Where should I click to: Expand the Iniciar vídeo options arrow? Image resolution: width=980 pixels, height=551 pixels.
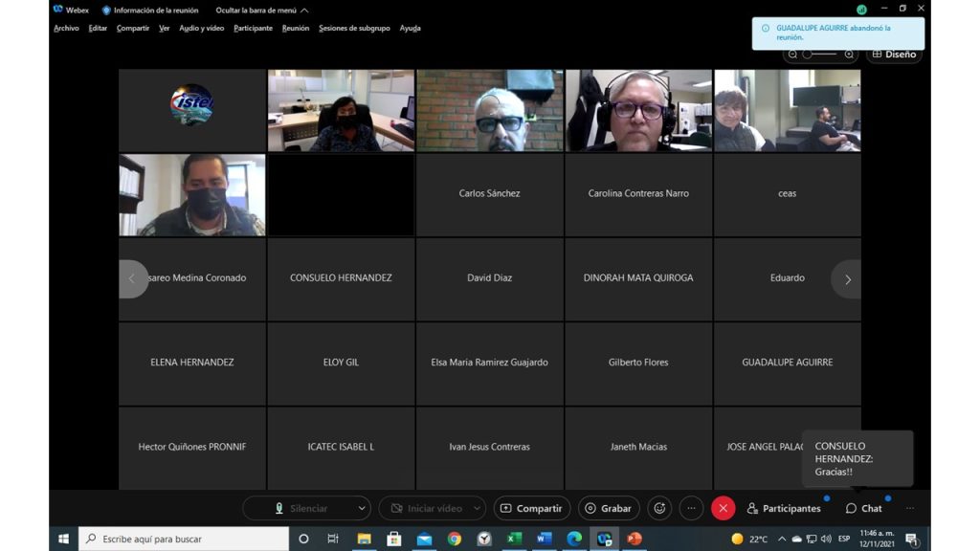(x=476, y=509)
